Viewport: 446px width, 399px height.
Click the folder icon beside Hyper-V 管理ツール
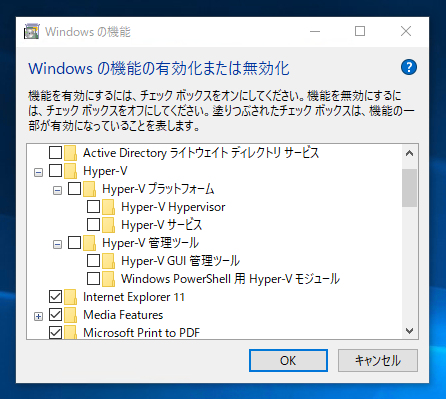[90, 243]
